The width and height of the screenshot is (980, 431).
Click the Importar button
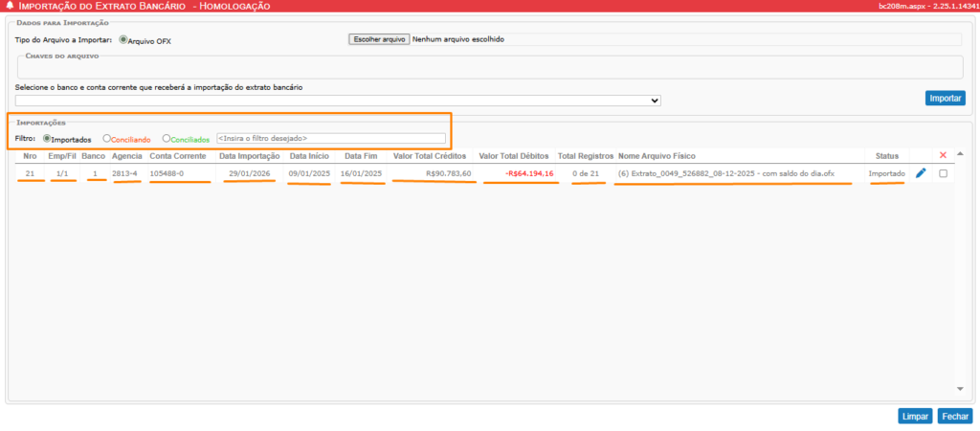(x=946, y=99)
